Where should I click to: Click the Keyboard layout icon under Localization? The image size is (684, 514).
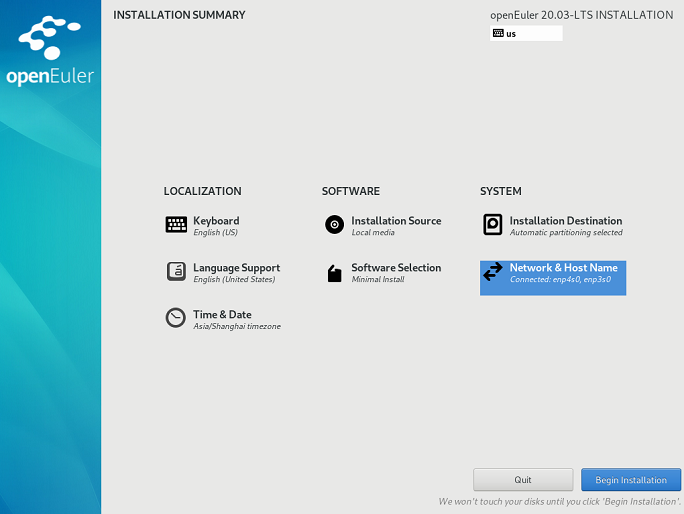(x=176, y=225)
